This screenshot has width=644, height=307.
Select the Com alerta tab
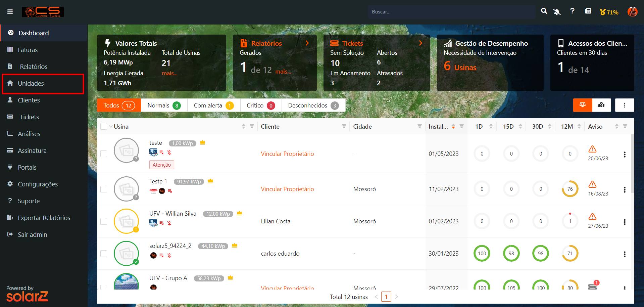click(x=213, y=105)
